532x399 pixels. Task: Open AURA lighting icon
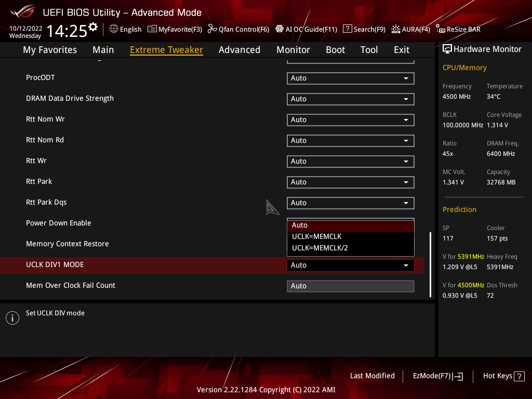click(395, 29)
